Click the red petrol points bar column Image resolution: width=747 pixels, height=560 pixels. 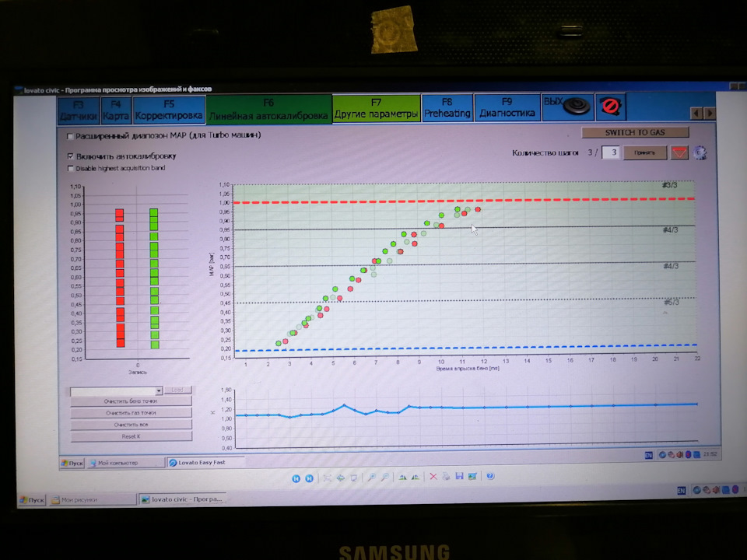[x=120, y=278]
